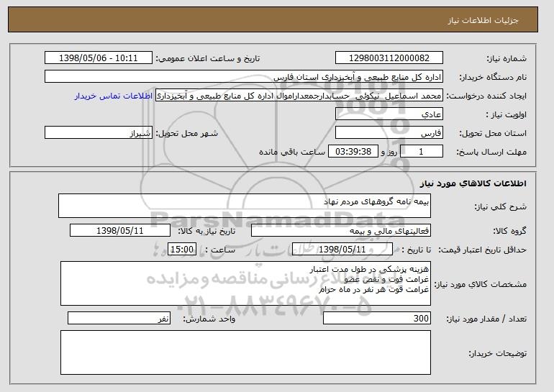This screenshot has width=554, height=392.
Task: Click the اطلاعات کالاهاي مورد نیاز section heading
Action: pyautogui.click(x=473, y=183)
